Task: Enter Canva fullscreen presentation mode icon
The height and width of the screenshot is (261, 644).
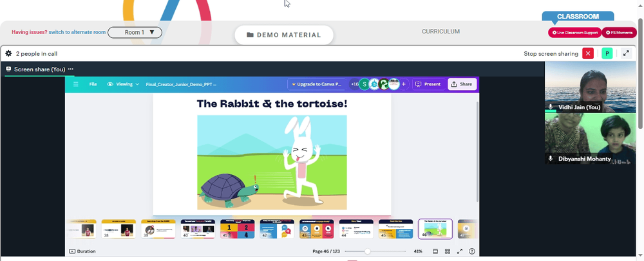Action: point(460,251)
